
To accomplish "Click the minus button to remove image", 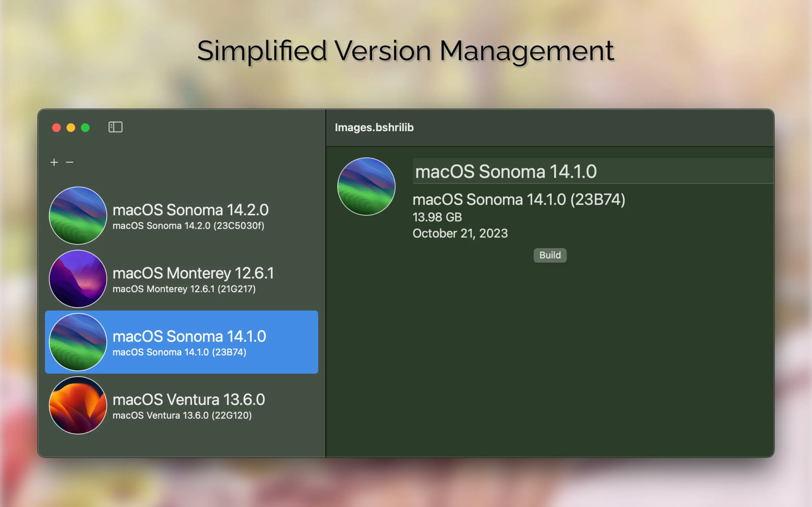I will tap(69, 162).
